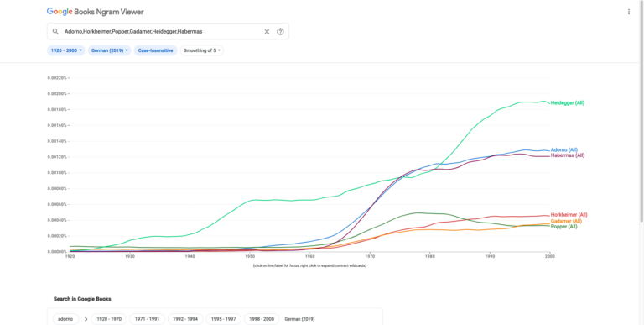Click the search magnifier icon
The height and width of the screenshot is (325, 644).
(55, 31)
